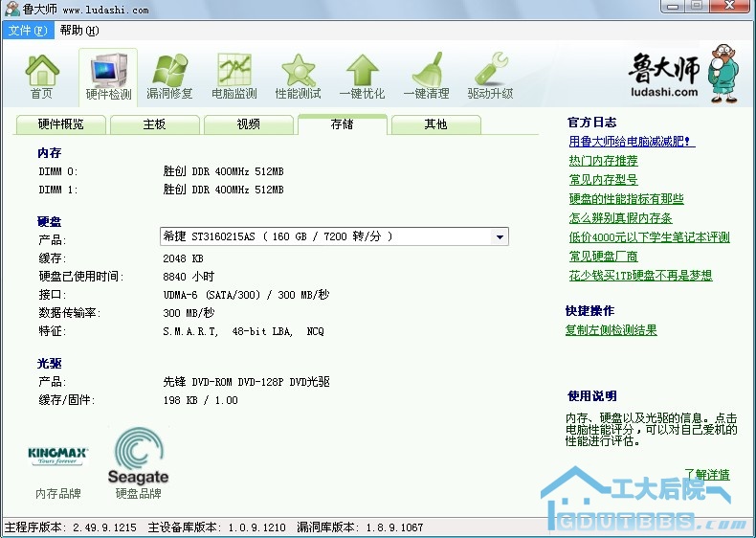Open link 硬盘的性能指标有那些
Screen dimensions: 756x538
tap(626, 199)
